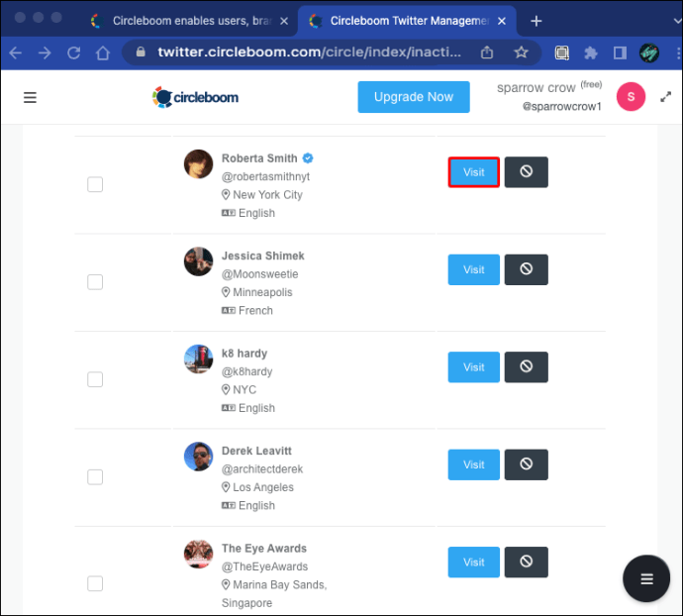The height and width of the screenshot is (616, 683).
Task: Check the box for k8 hardy
Action: [95, 379]
